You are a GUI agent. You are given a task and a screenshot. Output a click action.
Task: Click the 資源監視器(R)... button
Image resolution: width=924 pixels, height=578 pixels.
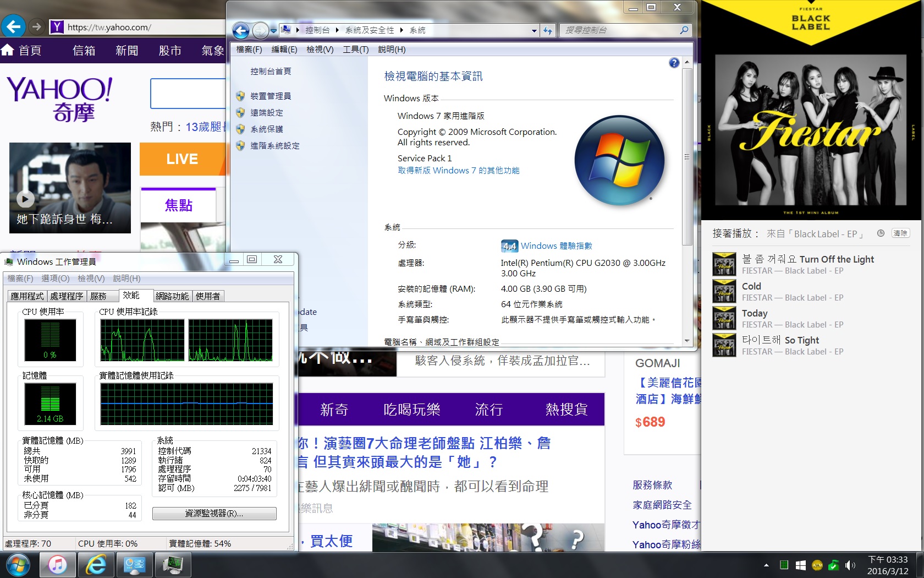pyautogui.click(x=214, y=513)
